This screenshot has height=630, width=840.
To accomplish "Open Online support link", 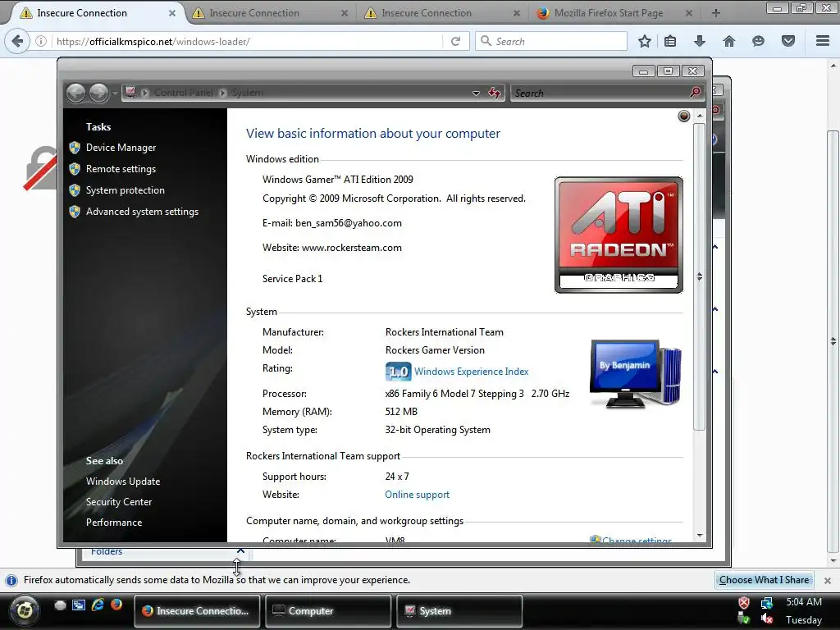I will [x=418, y=495].
